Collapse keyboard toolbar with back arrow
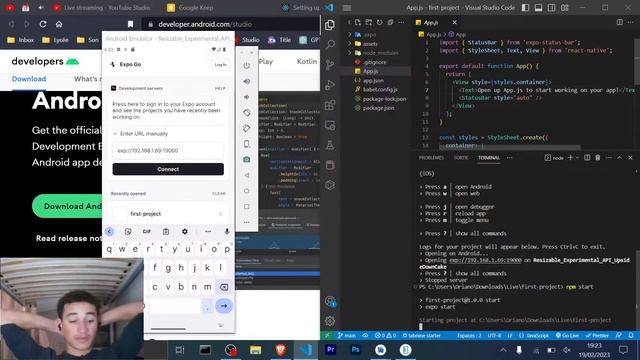The image size is (640, 360). point(109,231)
